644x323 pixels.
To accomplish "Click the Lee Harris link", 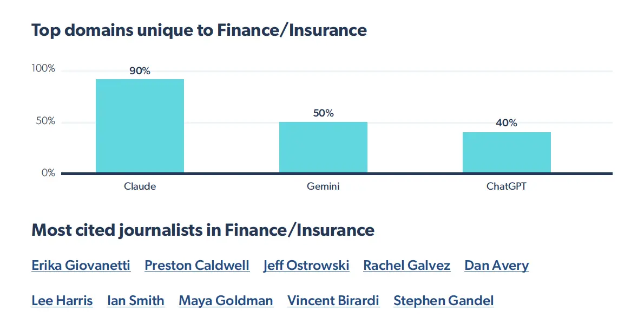I will click(62, 301).
